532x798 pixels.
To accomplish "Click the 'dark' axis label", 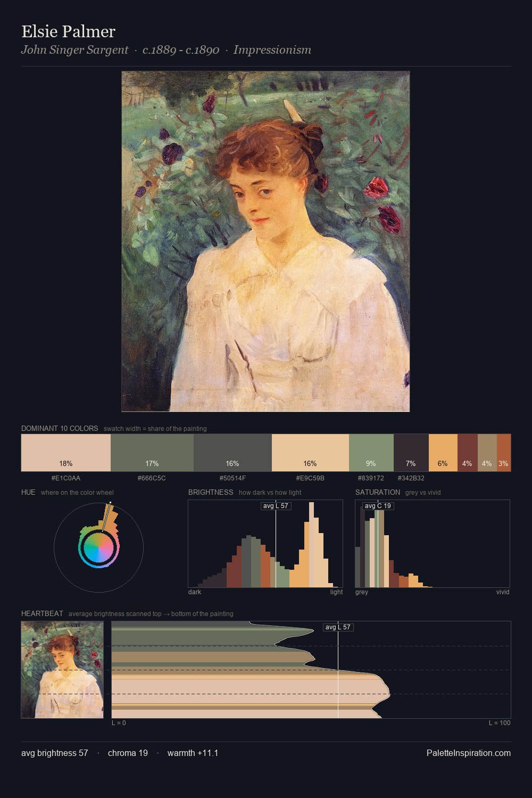I will click(x=195, y=592).
